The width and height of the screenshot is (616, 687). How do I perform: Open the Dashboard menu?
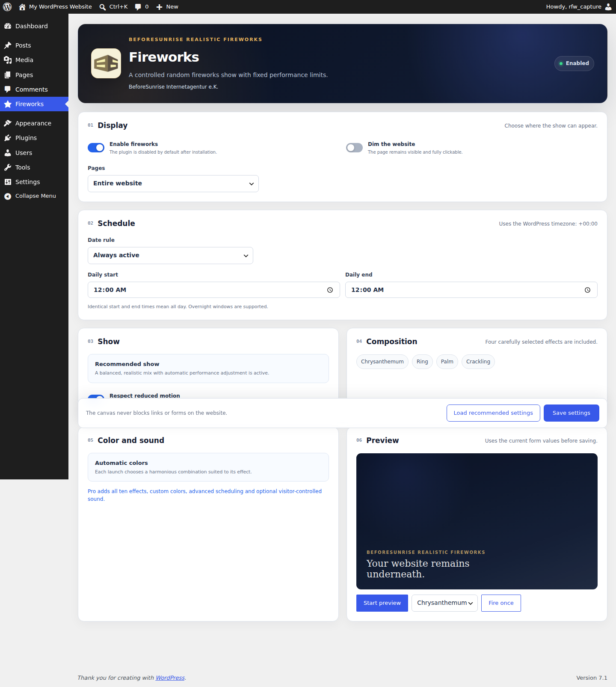[x=34, y=26]
